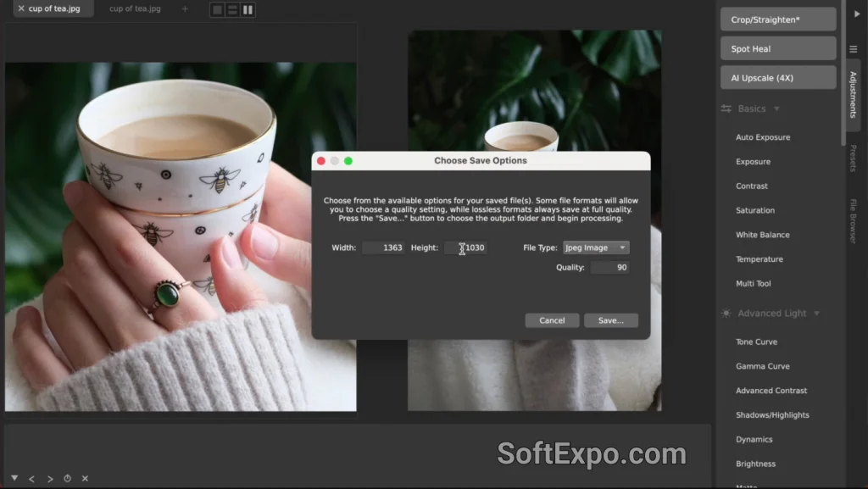The width and height of the screenshot is (868, 489).
Task: Click the reset circle icon in bottom bar
Action: (67, 479)
